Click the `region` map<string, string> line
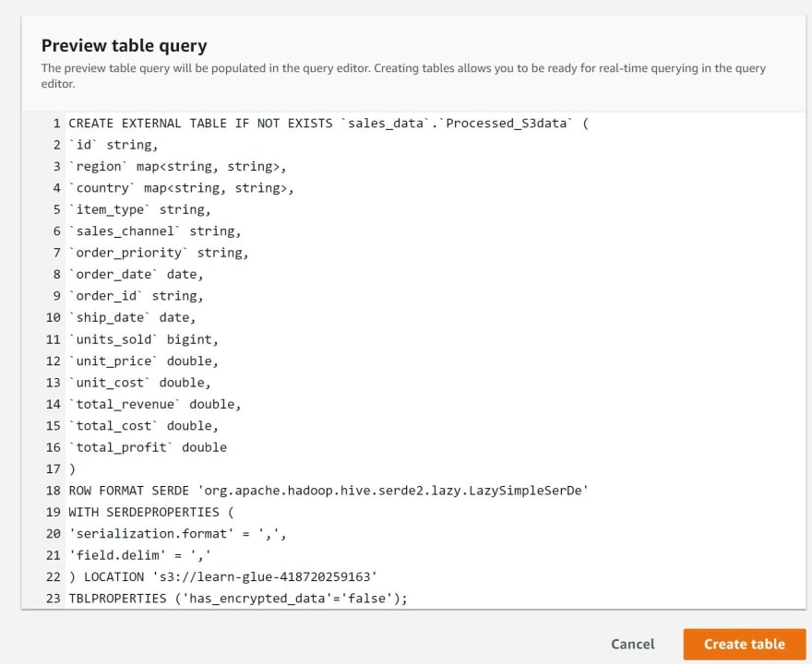Screen dimensions: 812x664 click(x=177, y=167)
